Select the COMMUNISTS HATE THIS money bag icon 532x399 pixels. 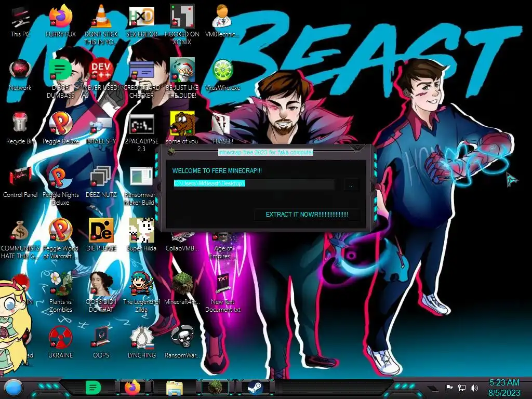(x=20, y=231)
